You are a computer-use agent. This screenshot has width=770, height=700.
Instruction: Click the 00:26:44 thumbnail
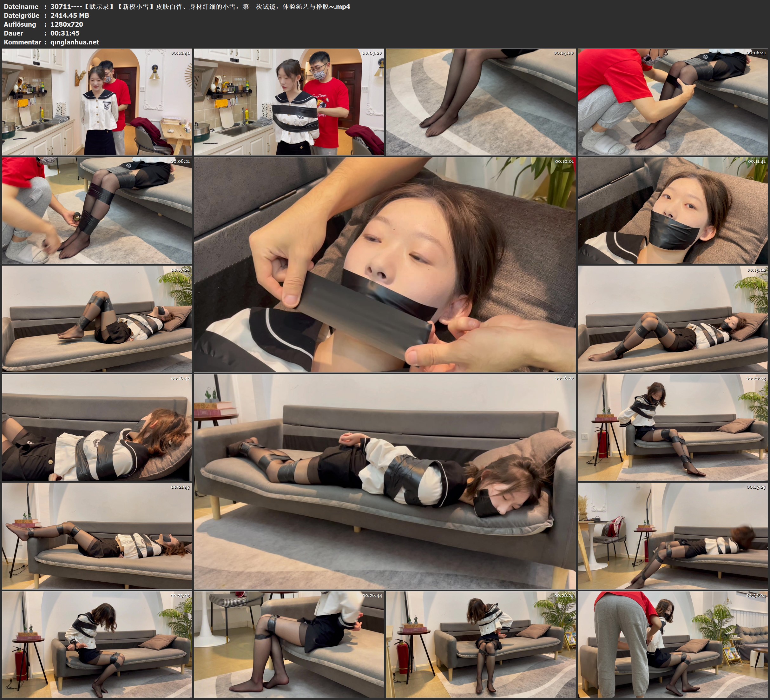click(289, 644)
